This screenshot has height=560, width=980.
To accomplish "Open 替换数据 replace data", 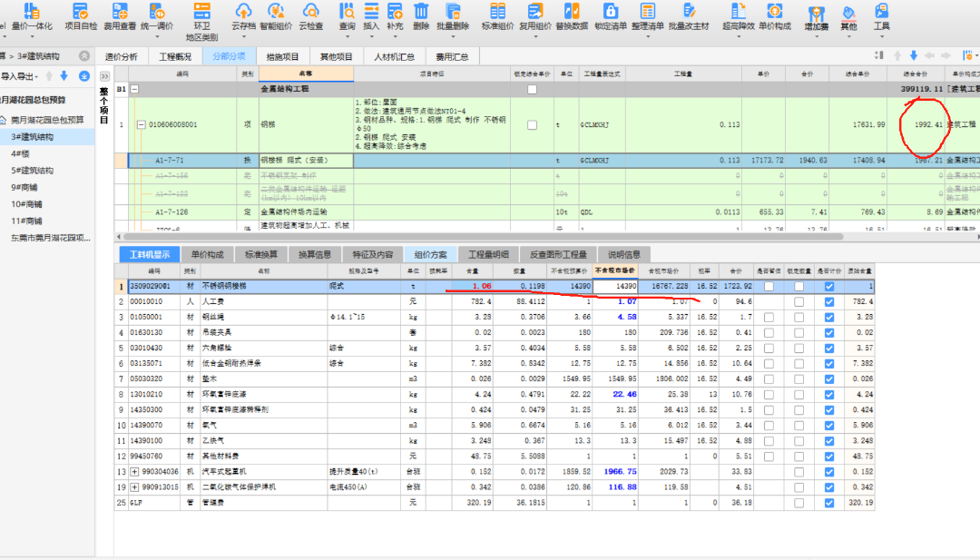I will point(572,11).
